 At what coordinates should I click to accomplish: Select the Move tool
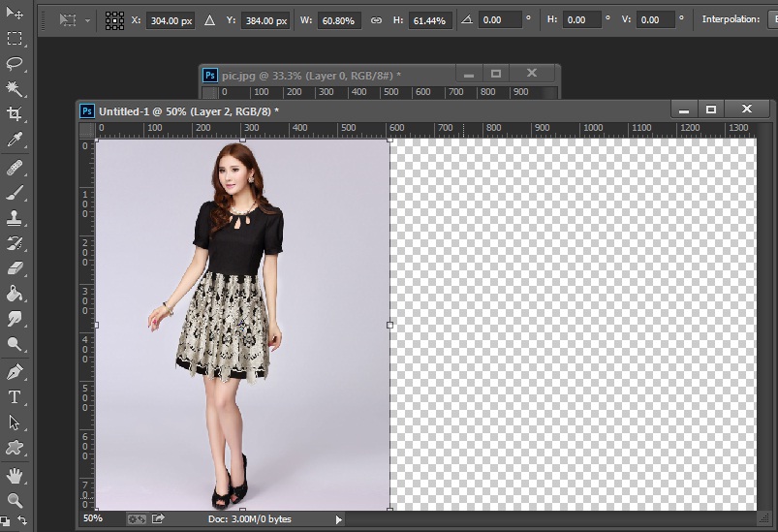[15, 14]
